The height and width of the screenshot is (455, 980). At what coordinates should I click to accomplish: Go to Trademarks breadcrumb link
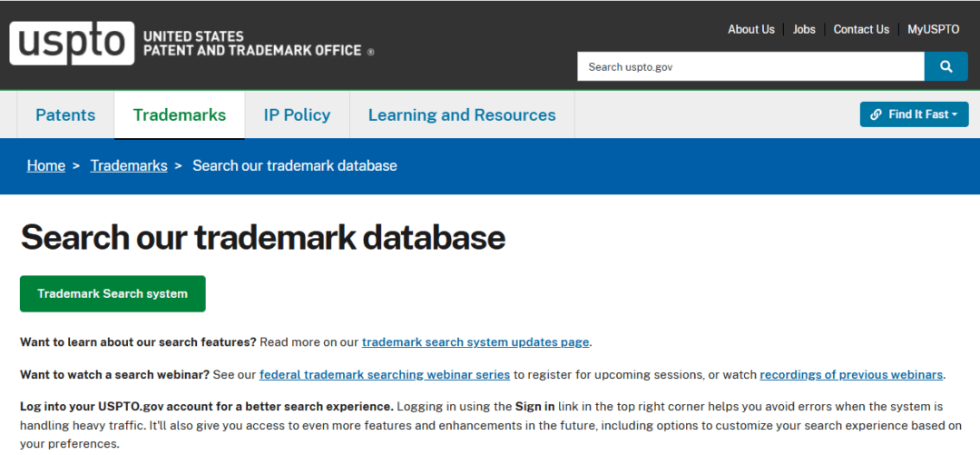(129, 166)
